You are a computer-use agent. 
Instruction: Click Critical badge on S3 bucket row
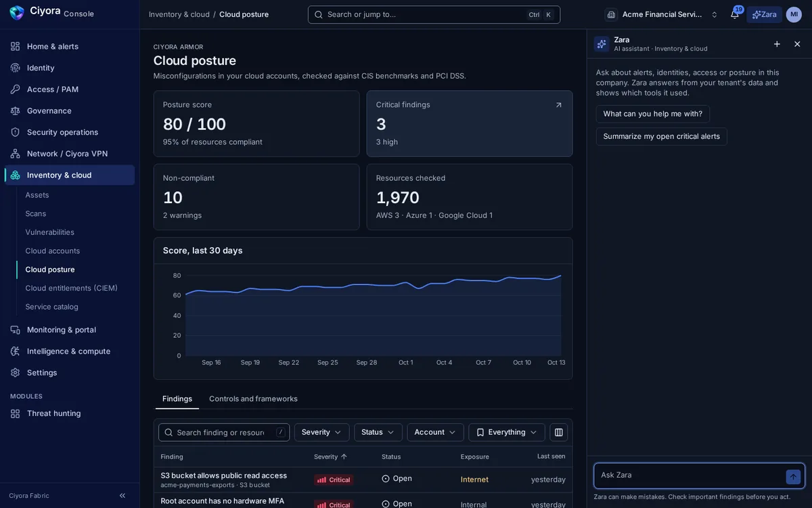tap(334, 480)
